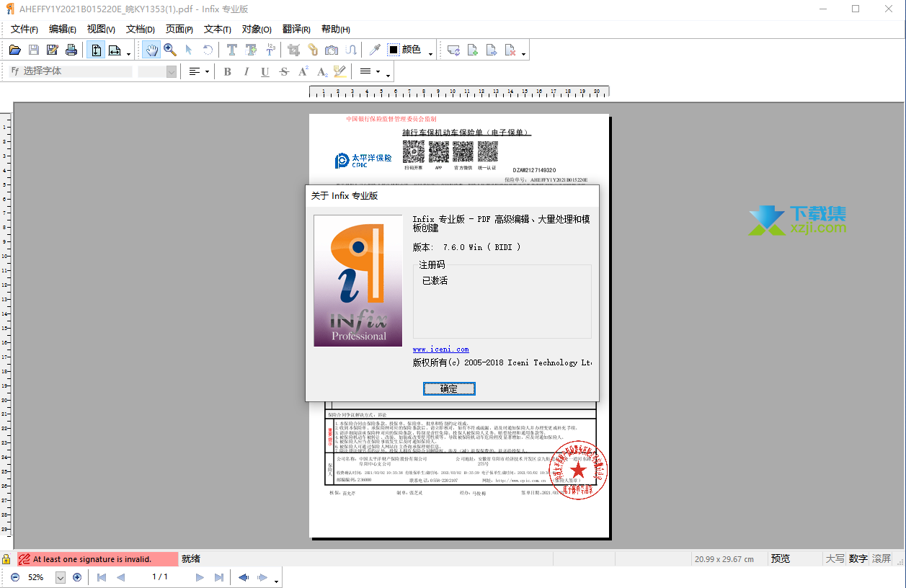Viewport: 906px width, 588px height.
Task: Toggle fit page height view
Action: pyautogui.click(x=96, y=50)
